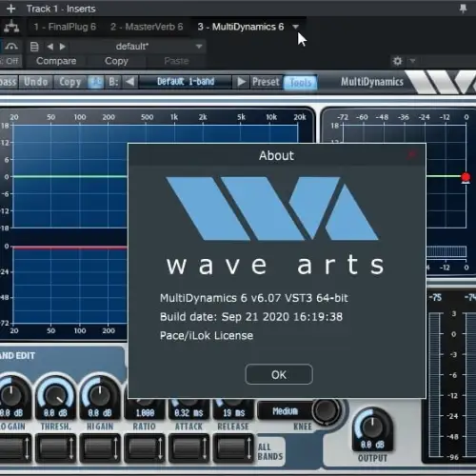476x476 pixels.
Task: Load previous preset with the left arrow
Action: (50, 47)
